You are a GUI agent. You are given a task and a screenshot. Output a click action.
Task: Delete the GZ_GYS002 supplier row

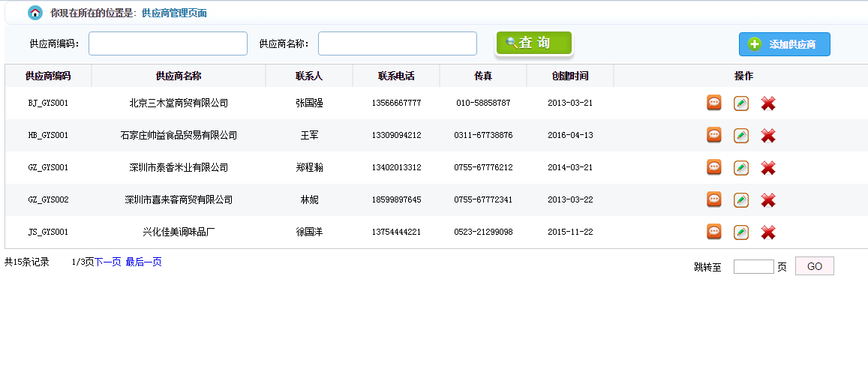point(767,200)
